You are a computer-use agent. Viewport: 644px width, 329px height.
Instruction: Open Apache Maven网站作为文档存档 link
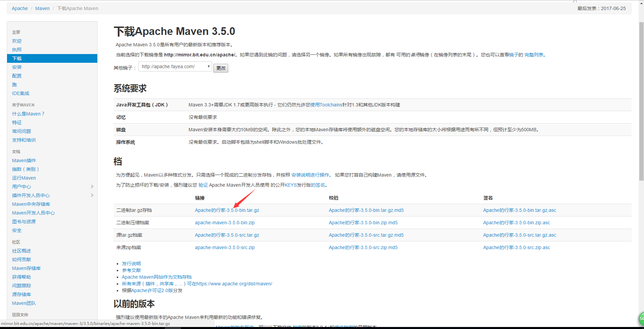(x=157, y=277)
